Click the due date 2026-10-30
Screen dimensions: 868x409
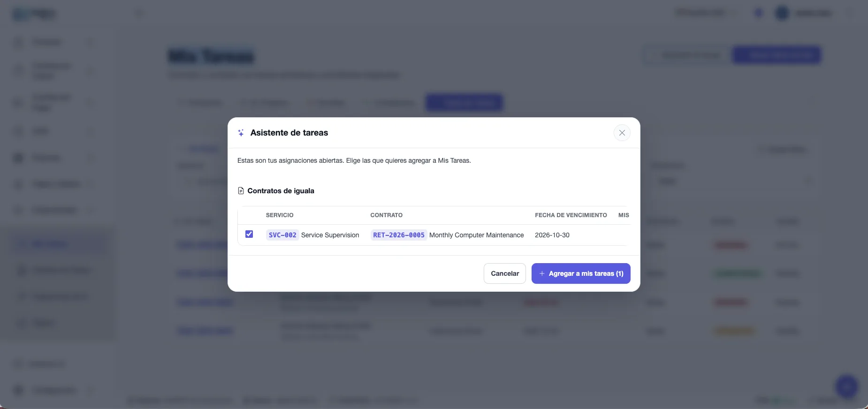pyautogui.click(x=552, y=235)
